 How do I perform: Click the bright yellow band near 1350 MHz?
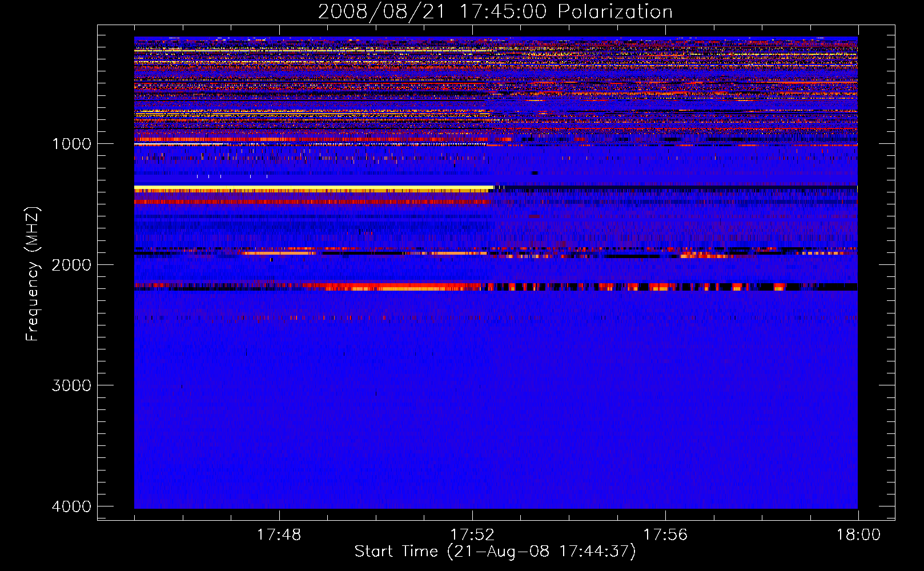[x=314, y=188]
